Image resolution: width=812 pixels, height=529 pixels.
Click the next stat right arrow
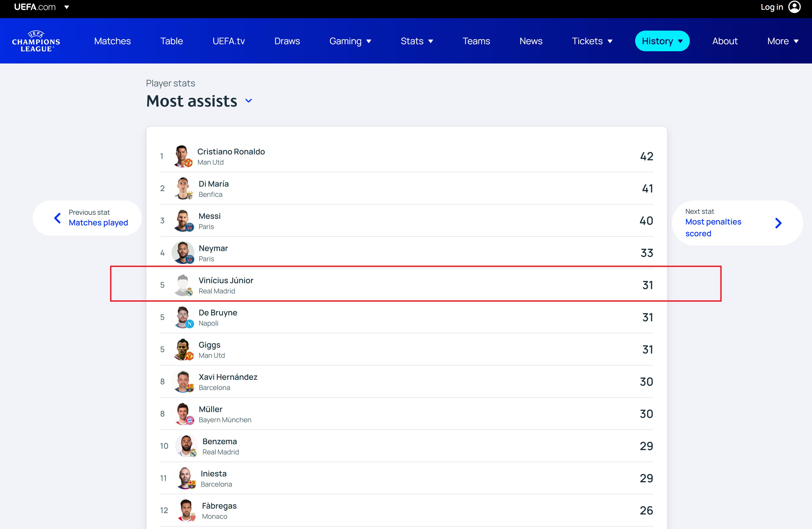click(778, 223)
